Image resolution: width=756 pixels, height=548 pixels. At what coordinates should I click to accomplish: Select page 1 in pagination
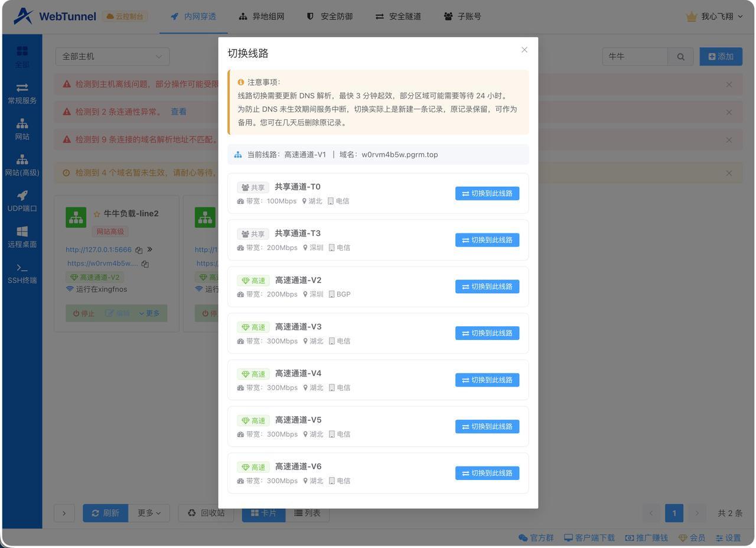674,513
